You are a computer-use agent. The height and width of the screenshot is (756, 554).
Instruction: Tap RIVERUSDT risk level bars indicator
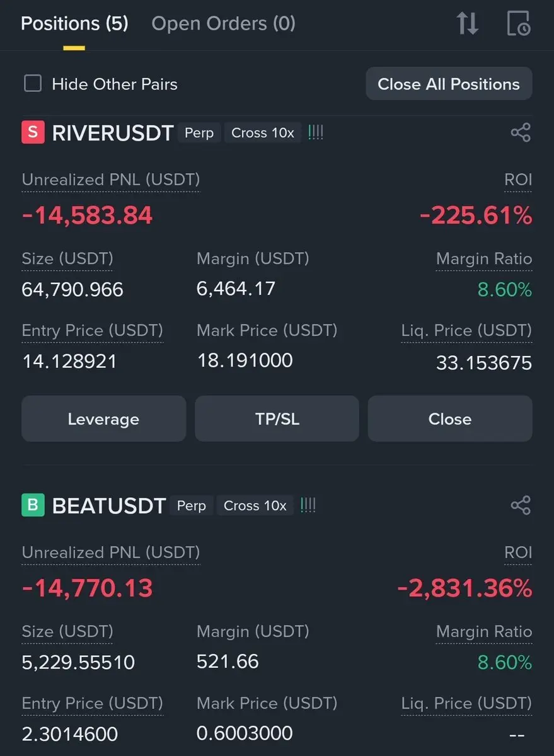(x=316, y=133)
